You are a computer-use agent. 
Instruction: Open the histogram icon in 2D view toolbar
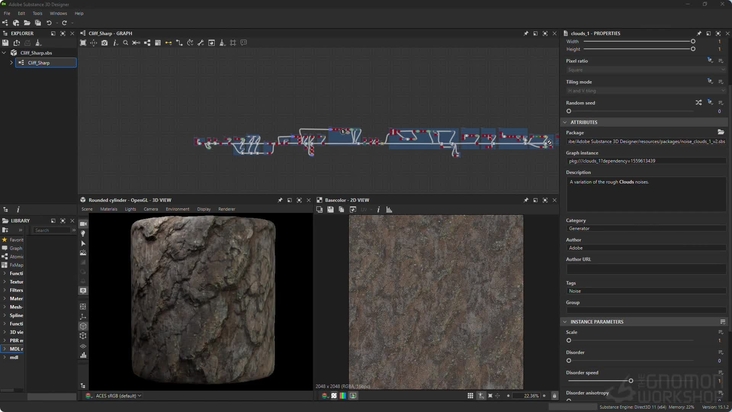tap(389, 209)
